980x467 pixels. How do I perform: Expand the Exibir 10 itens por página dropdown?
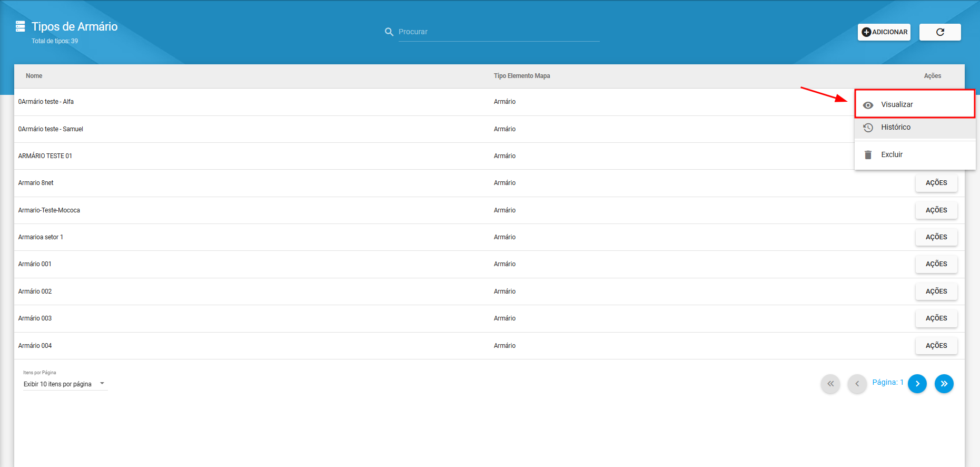click(x=65, y=384)
